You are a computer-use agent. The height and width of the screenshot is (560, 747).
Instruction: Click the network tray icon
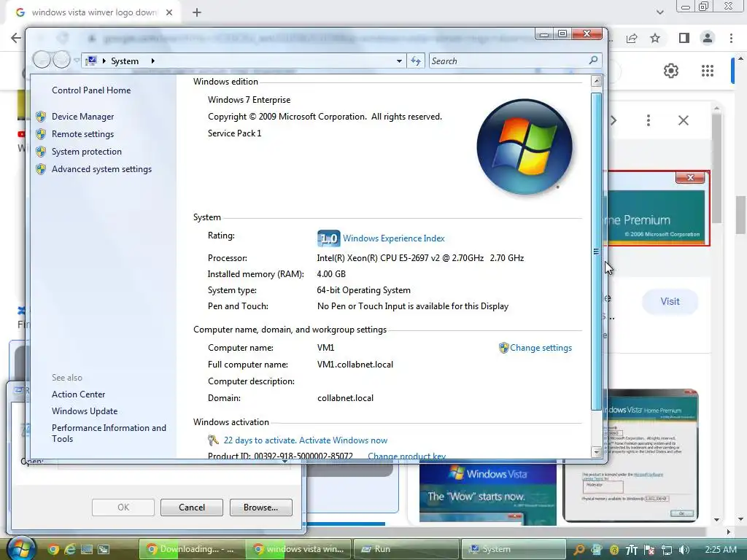(x=667, y=550)
